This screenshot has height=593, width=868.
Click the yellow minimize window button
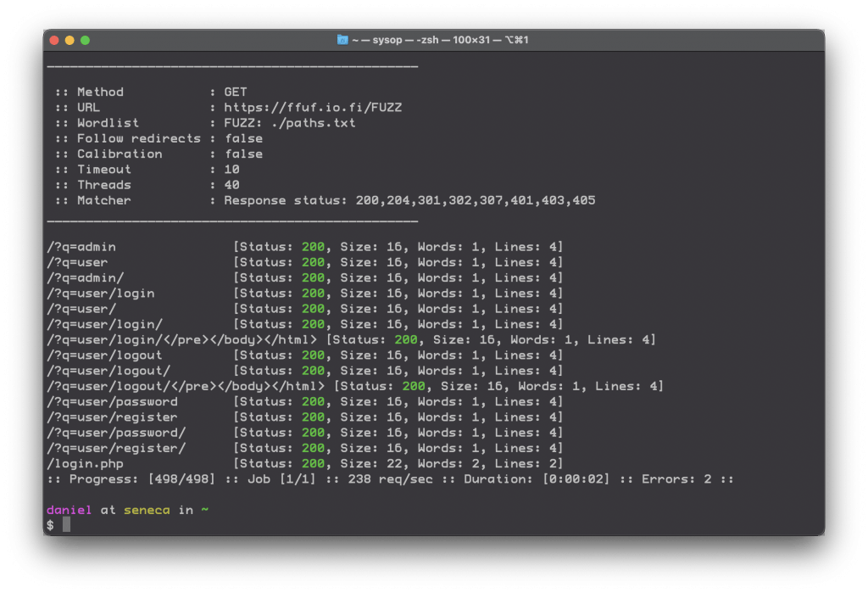click(x=70, y=41)
